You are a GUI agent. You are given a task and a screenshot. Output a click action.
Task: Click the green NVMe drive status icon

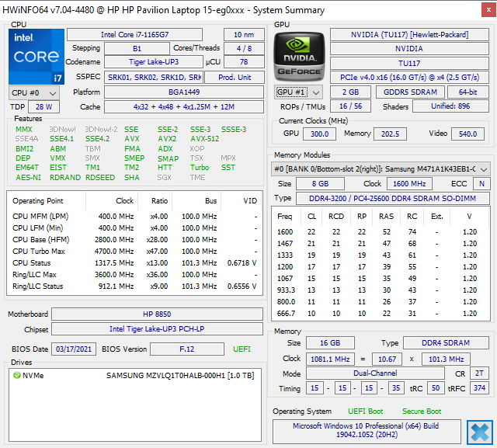click(17, 376)
